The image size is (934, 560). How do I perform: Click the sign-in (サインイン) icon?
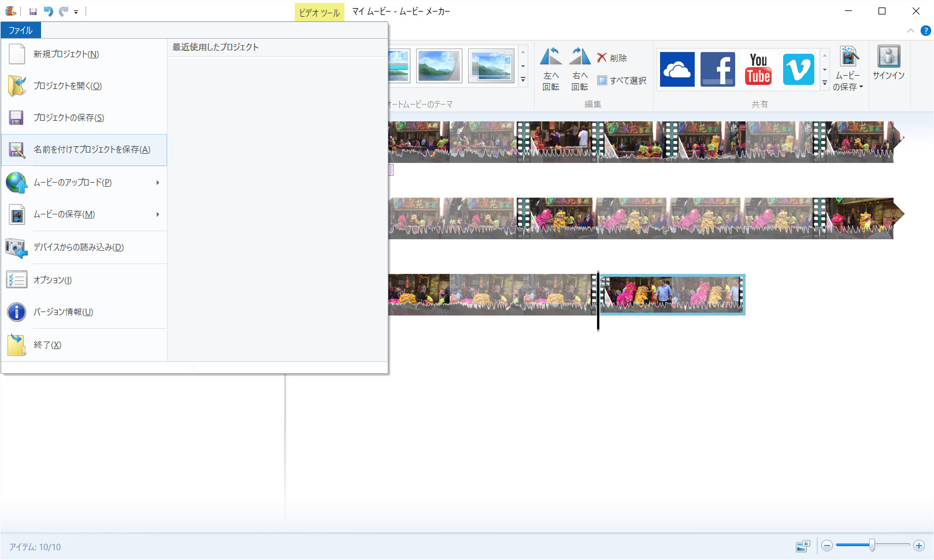click(888, 64)
